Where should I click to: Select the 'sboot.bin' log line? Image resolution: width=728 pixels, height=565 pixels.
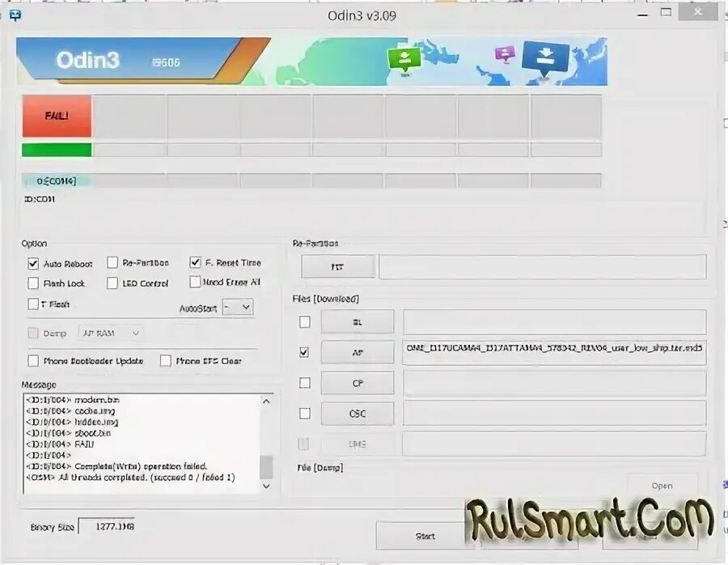pos(68,433)
